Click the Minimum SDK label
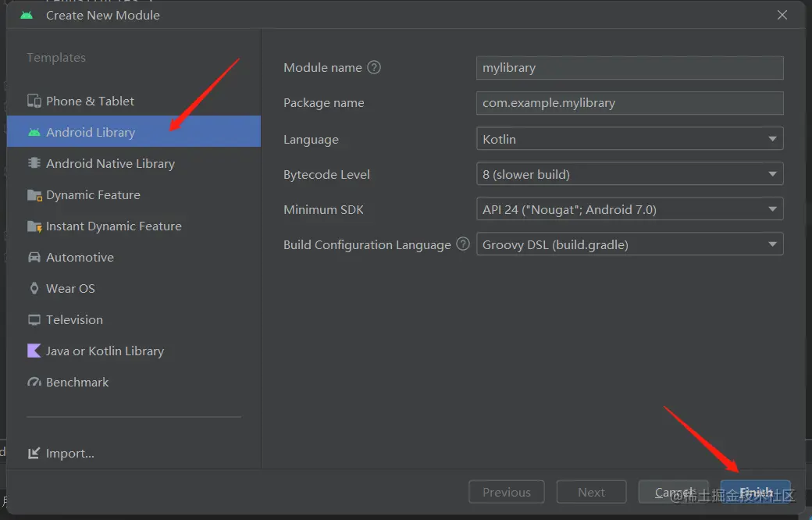 click(x=324, y=210)
